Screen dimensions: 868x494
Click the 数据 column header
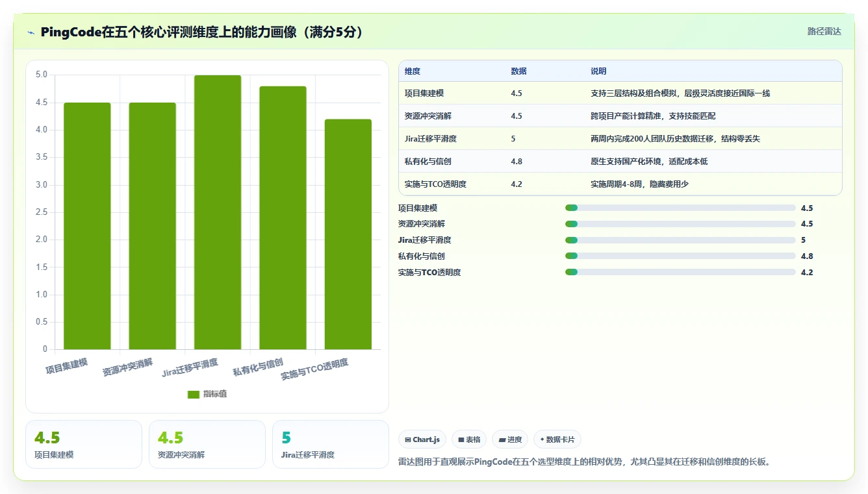click(518, 71)
